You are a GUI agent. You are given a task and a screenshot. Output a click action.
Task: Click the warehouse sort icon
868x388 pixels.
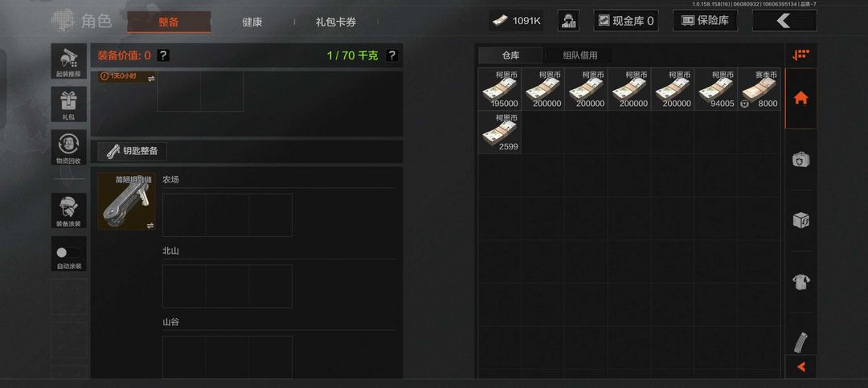pyautogui.click(x=800, y=55)
